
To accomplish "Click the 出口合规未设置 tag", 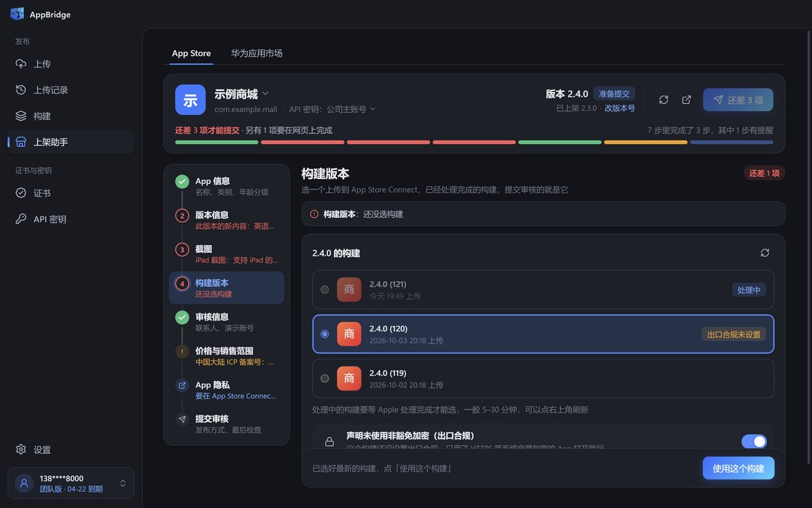I will [734, 334].
